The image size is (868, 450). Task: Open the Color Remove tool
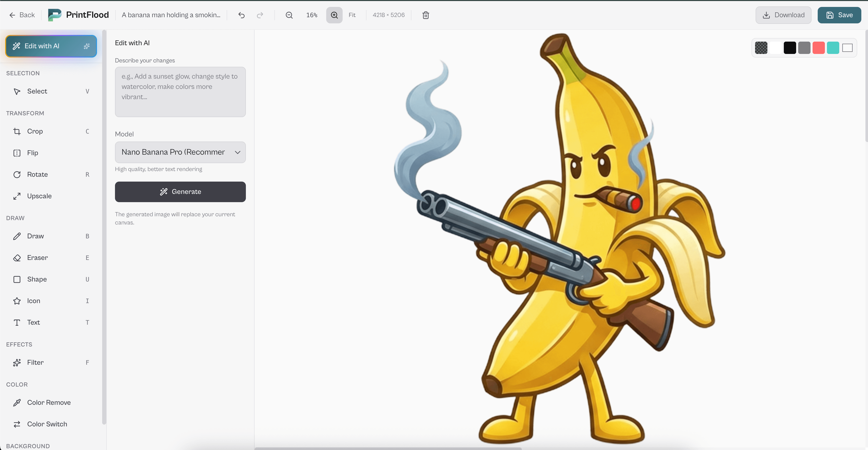(x=49, y=402)
